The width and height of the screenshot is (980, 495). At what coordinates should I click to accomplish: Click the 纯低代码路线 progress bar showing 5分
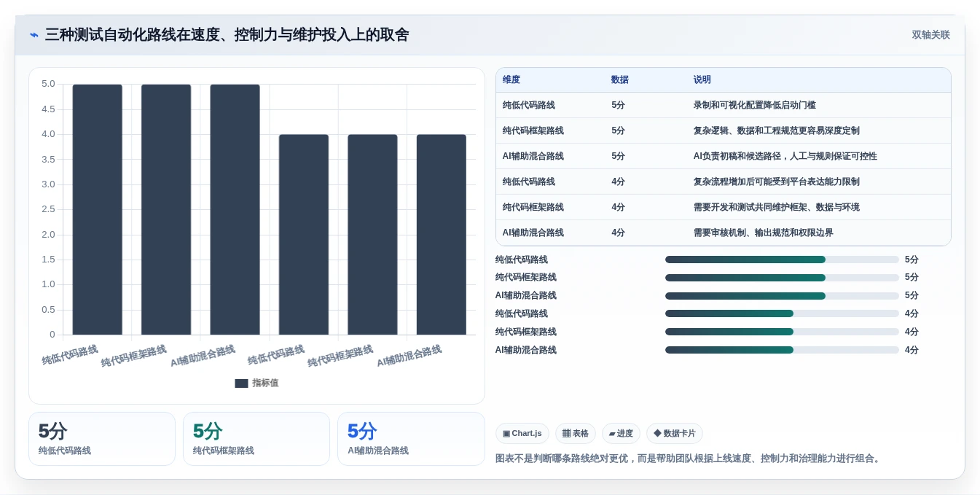click(782, 260)
